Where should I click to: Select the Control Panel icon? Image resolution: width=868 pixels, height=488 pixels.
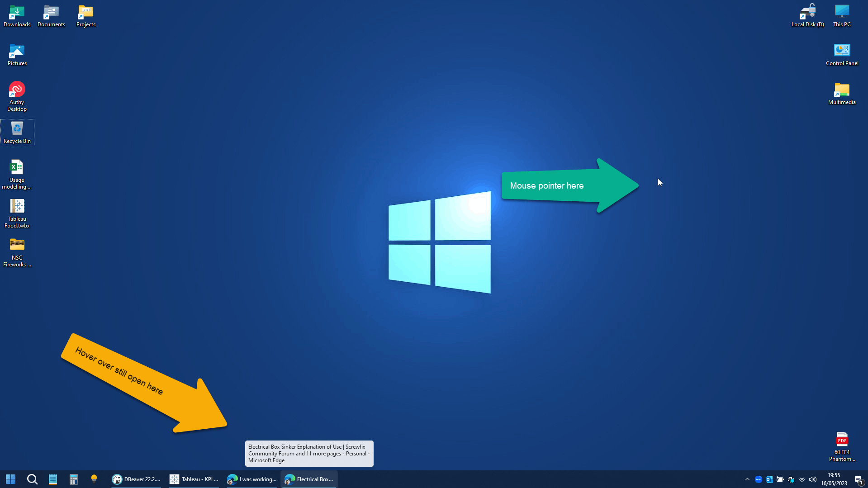[x=842, y=55]
